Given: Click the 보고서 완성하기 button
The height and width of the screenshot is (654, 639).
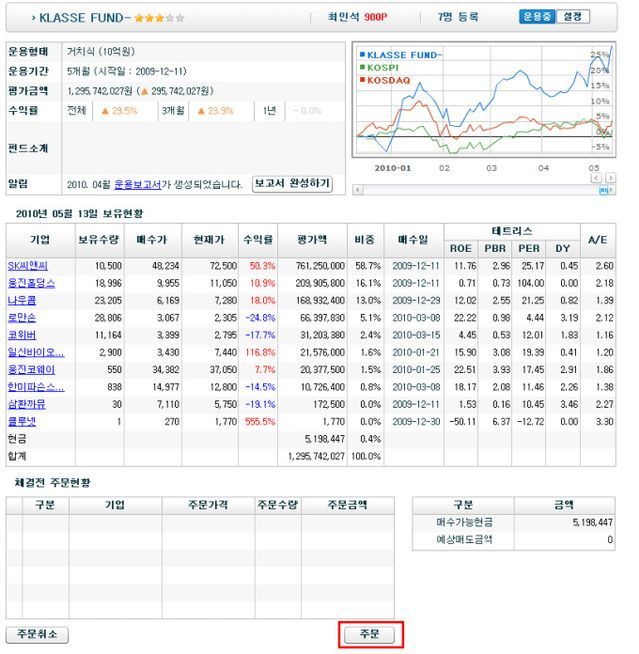Looking at the screenshot, I should (292, 184).
